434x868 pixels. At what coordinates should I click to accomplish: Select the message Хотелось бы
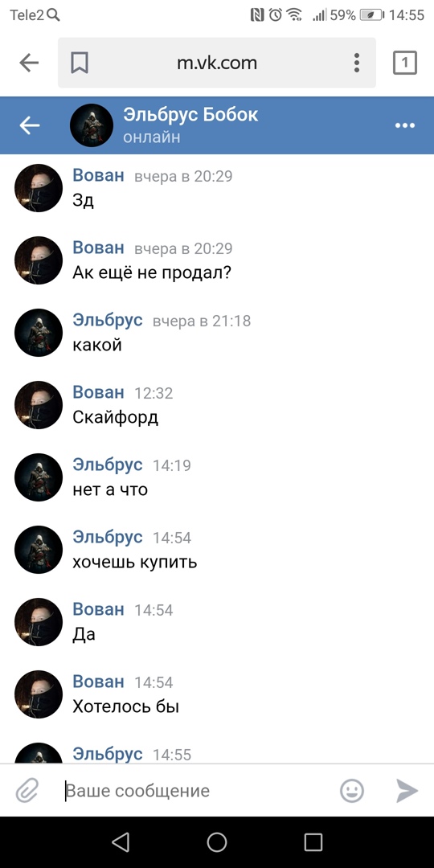(x=125, y=707)
